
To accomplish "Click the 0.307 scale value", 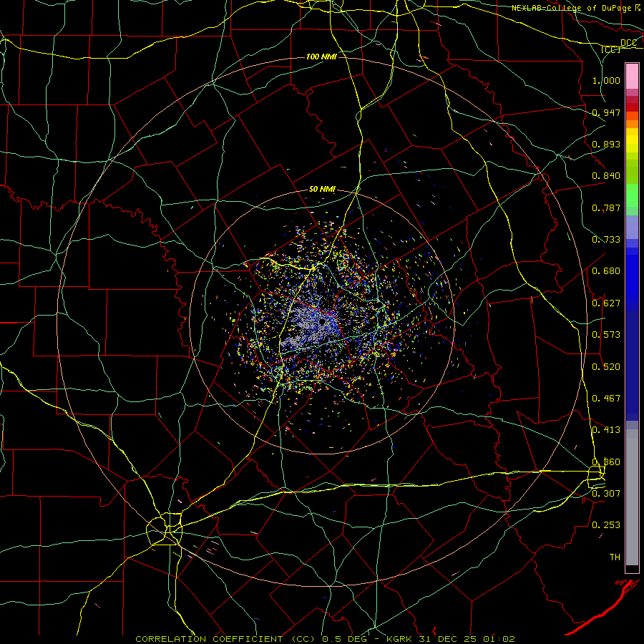I will pos(606,493).
